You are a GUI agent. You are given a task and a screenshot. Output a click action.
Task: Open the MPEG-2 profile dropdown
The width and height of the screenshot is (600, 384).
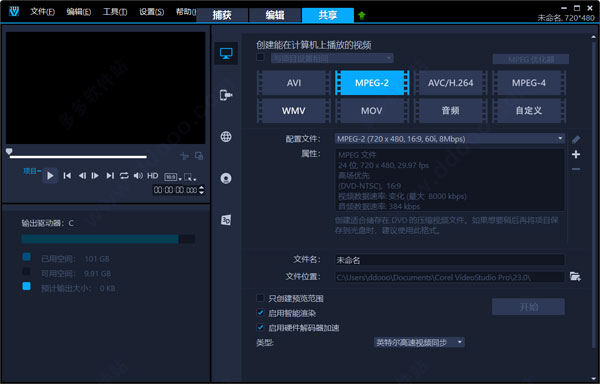pyautogui.click(x=450, y=139)
